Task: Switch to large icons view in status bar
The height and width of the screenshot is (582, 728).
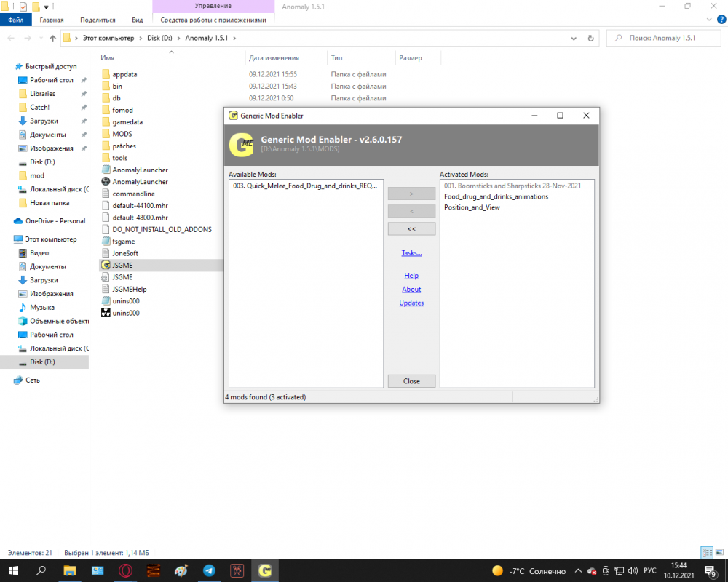Action: pyautogui.click(x=718, y=553)
